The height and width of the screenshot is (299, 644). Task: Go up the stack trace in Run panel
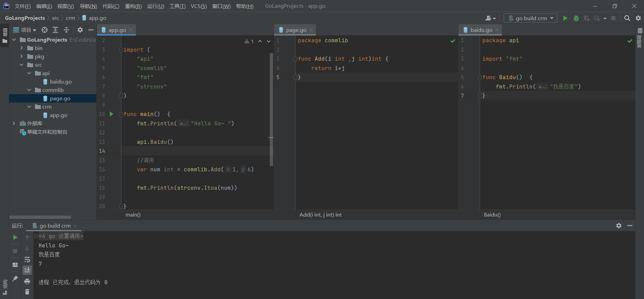[27, 237]
